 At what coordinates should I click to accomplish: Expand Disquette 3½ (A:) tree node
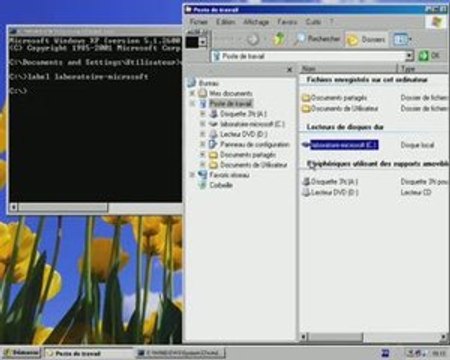pyautogui.click(x=202, y=114)
